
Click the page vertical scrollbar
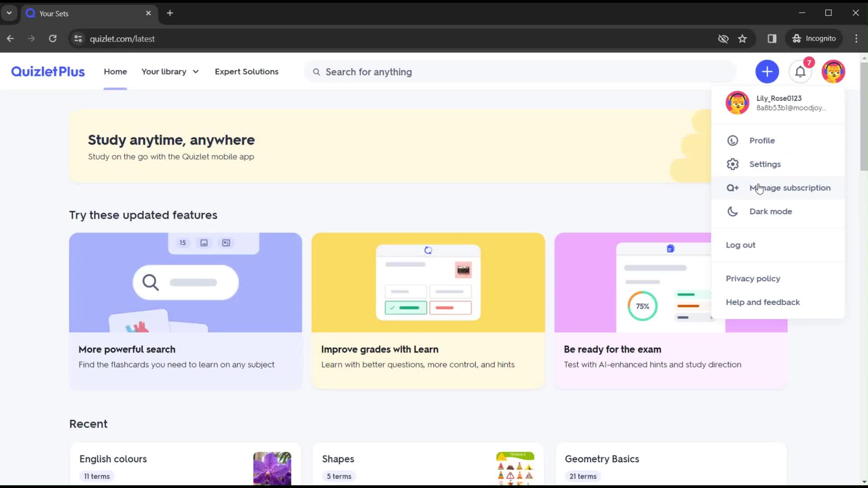(x=864, y=117)
